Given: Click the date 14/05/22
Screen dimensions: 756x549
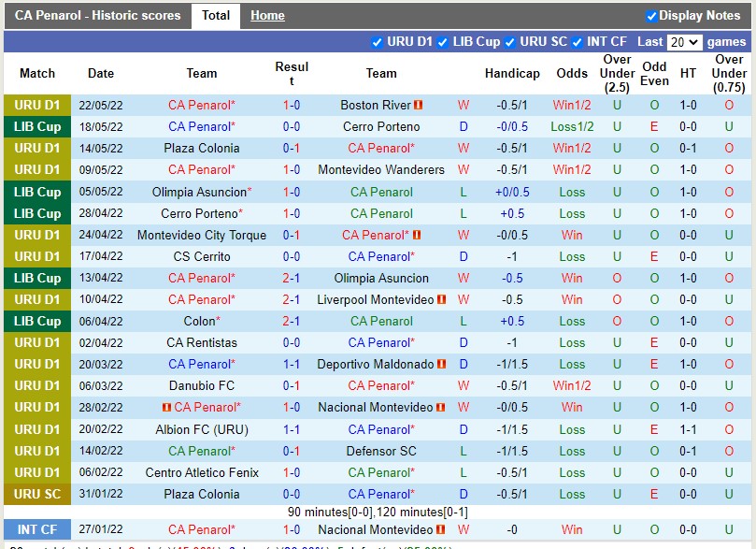Looking at the screenshot, I should coord(101,149).
